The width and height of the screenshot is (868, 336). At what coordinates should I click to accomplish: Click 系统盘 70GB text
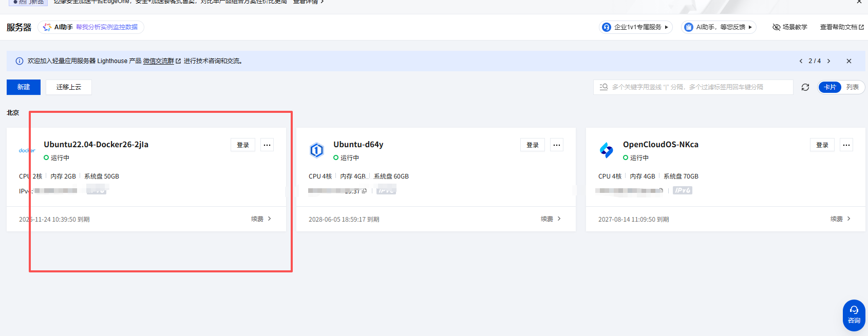coord(681,176)
